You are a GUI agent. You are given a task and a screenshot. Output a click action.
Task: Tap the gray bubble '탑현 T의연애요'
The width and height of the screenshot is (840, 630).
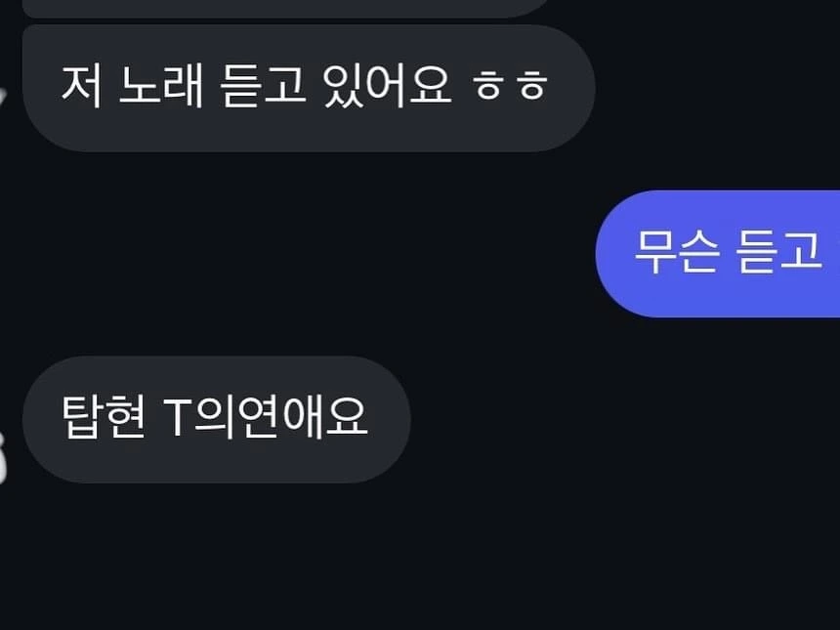(217, 419)
